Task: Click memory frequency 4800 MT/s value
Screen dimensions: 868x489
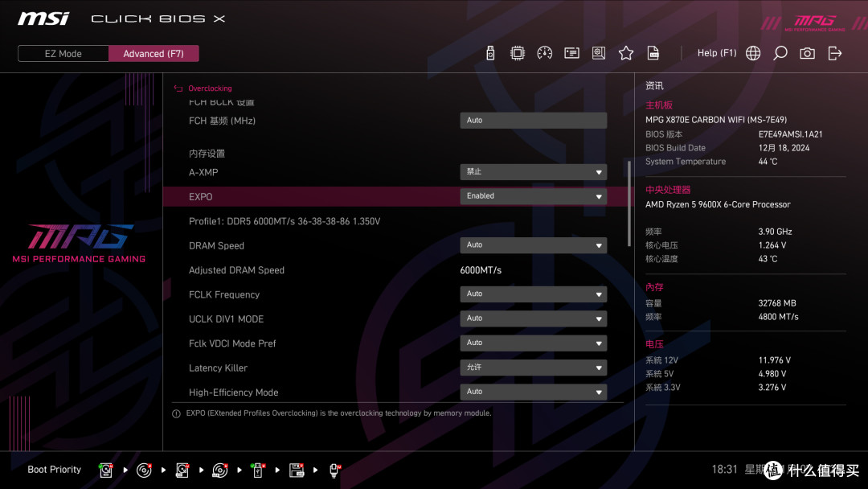Action: tap(778, 317)
